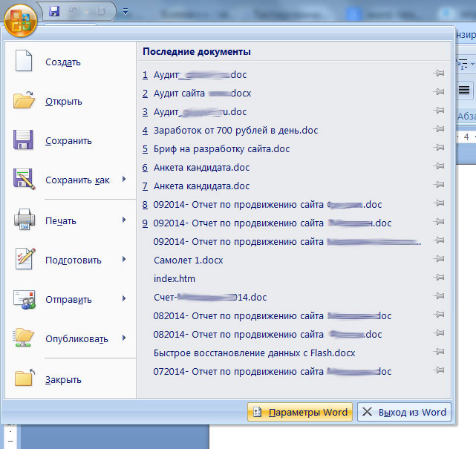This screenshot has height=449, width=476.
Task: Choose Открыть menu item
Action: click(71, 102)
